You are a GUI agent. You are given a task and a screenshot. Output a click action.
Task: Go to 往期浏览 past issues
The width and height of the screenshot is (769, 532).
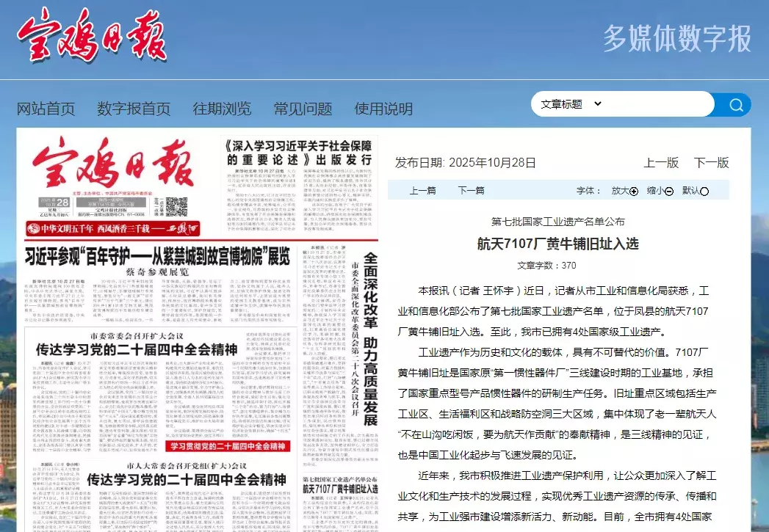pos(222,109)
